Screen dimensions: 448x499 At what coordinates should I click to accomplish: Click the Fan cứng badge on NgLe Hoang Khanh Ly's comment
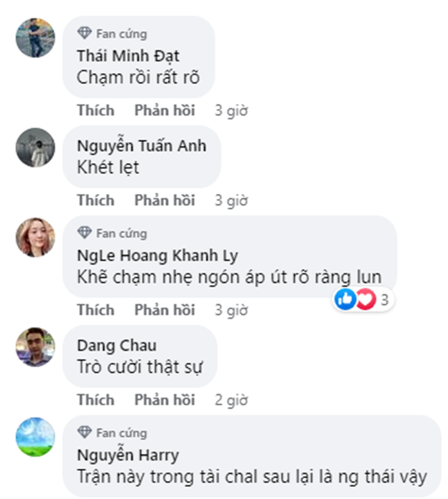click(111, 234)
